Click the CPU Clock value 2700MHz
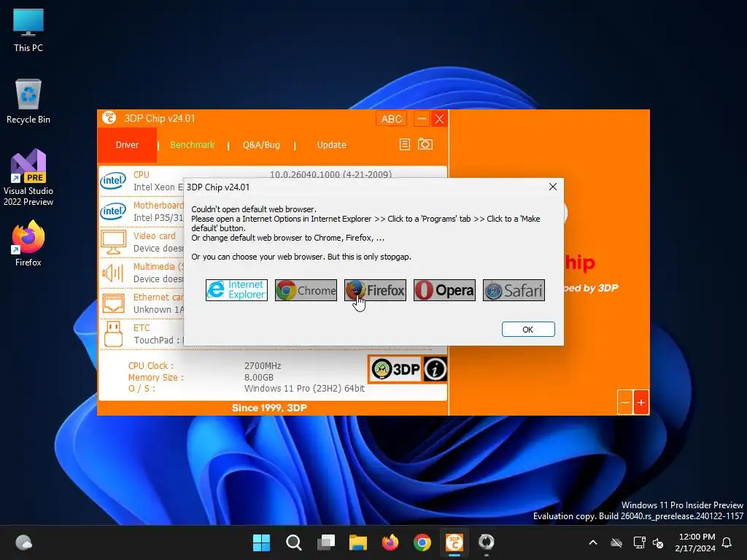747x560 pixels. [x=263, y=366]
